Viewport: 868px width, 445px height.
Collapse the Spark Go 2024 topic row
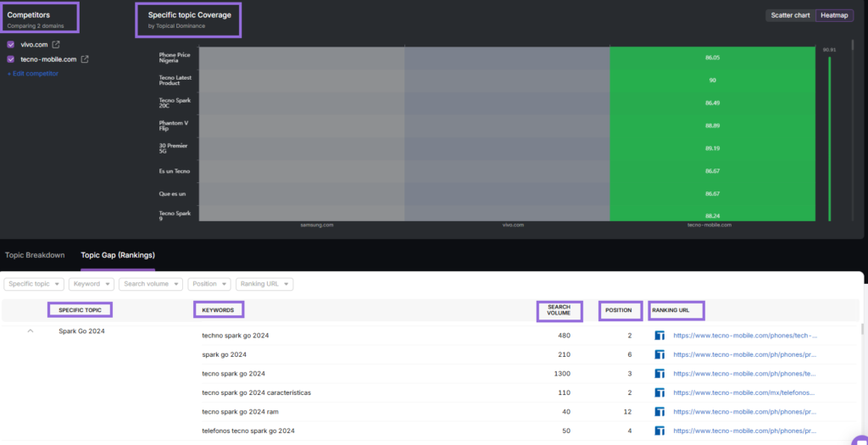[31, 331]
